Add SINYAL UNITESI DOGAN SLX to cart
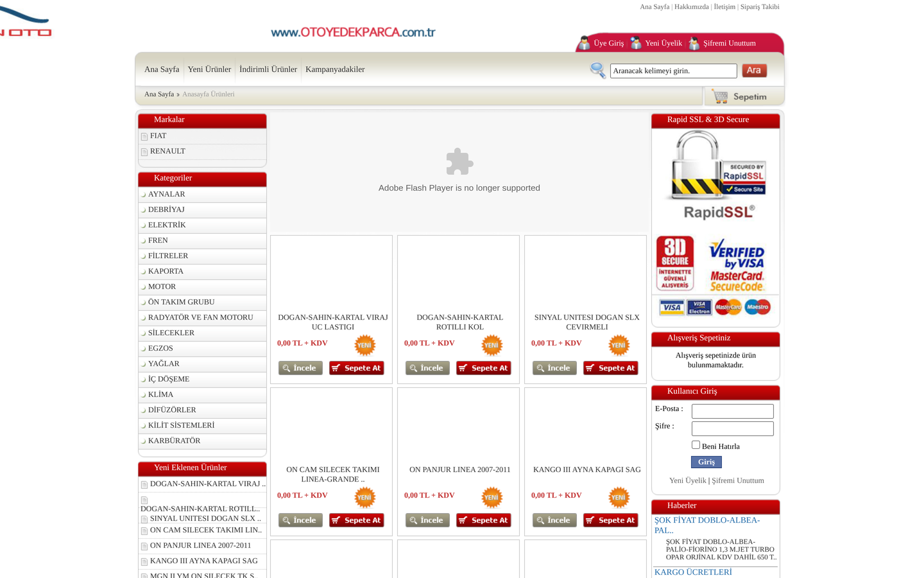Screen dimensions: 924x578 point(610,368)
